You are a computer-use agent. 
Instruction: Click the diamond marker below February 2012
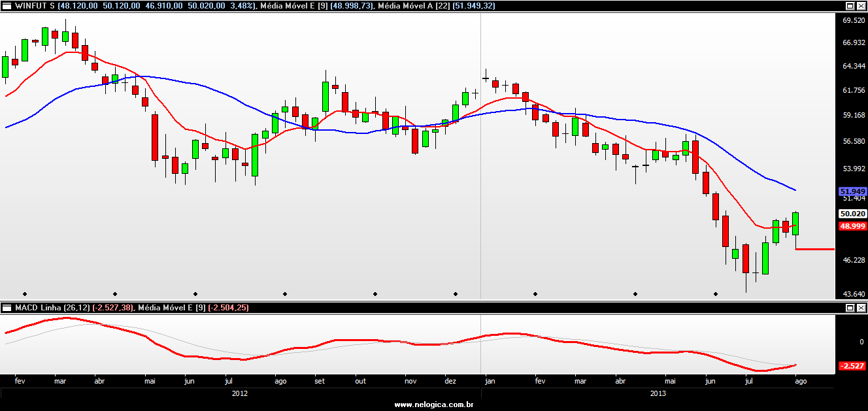[x=25, y=293]
